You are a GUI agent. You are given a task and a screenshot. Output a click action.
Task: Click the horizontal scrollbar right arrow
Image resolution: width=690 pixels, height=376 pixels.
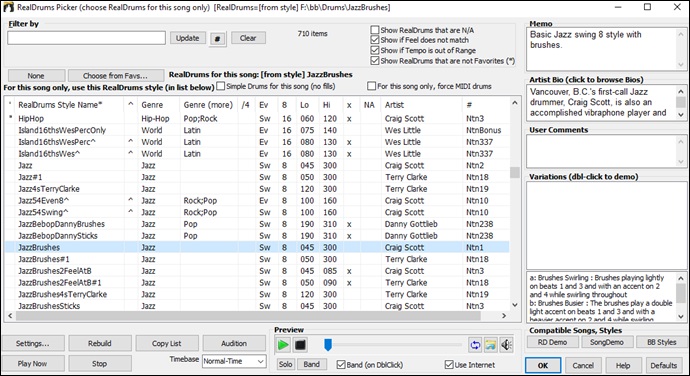[x=504, y=315]
